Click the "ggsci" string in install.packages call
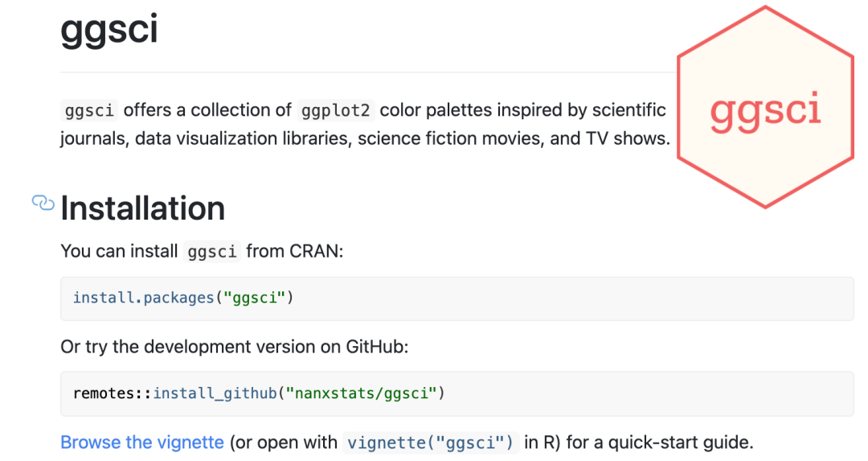This screenshot has height=461, width=868. tap(254, 298)
